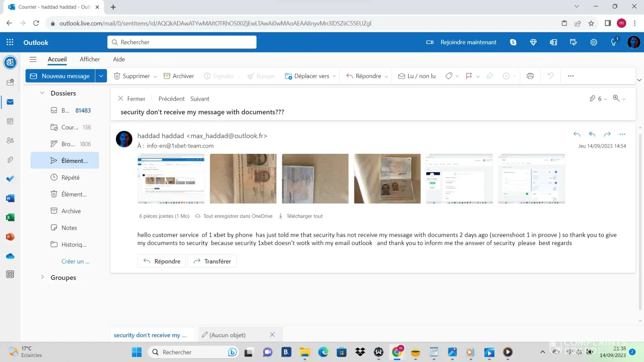
Task: Open the Outlook settings gear
Action: point(593,42)
